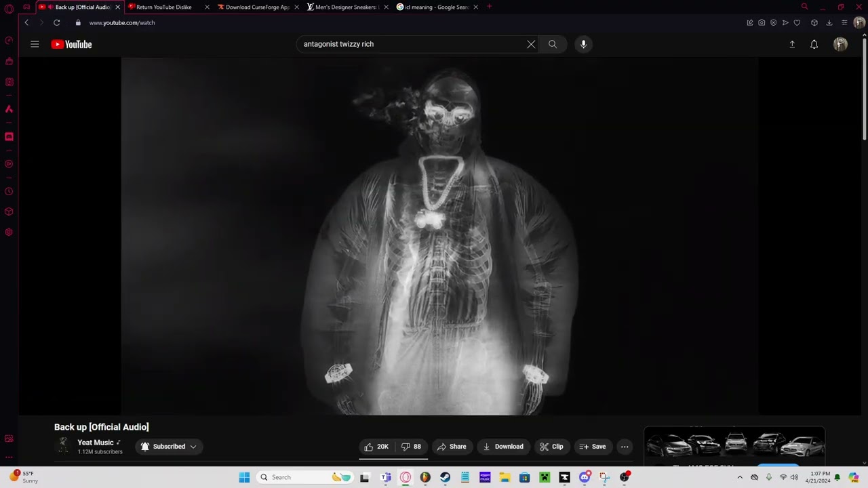Add page to bookmarks heart icon
This screenshot has height=488, width=868.
pos(797,22)
